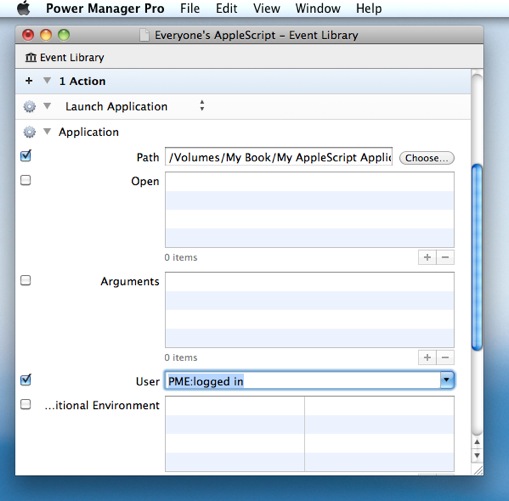Open the Application section gear menu
Image resolution: width=509 pixels, height=501 pixels.
tap(29, 132)
